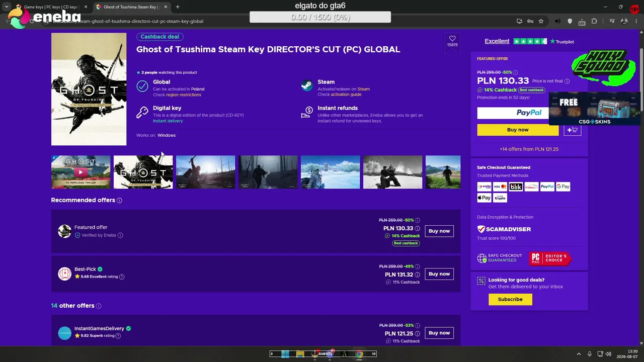Add the product to wishlist with heart icon
This screenshot has width=644, height=362.
coord(452,39)
